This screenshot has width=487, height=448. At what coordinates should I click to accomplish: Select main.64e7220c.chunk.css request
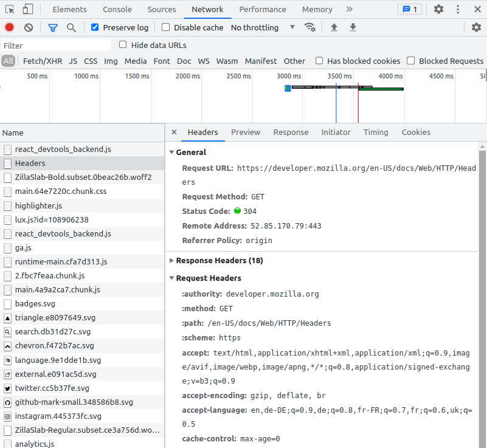pos(82,191)
